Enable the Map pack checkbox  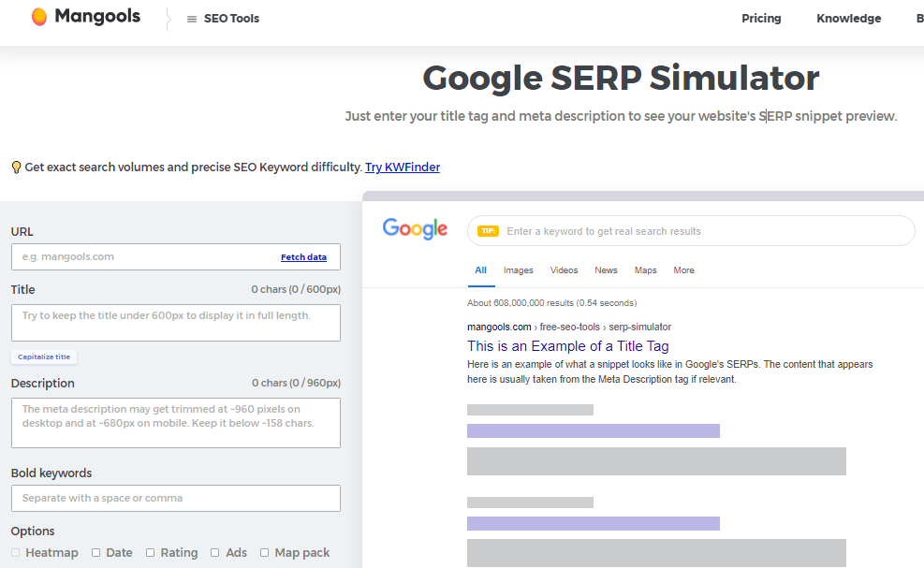coord(265,553)
